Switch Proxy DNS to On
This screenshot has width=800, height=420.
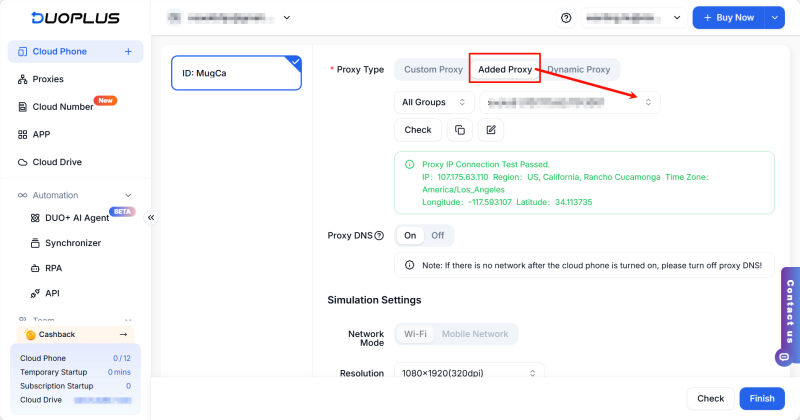410,236
